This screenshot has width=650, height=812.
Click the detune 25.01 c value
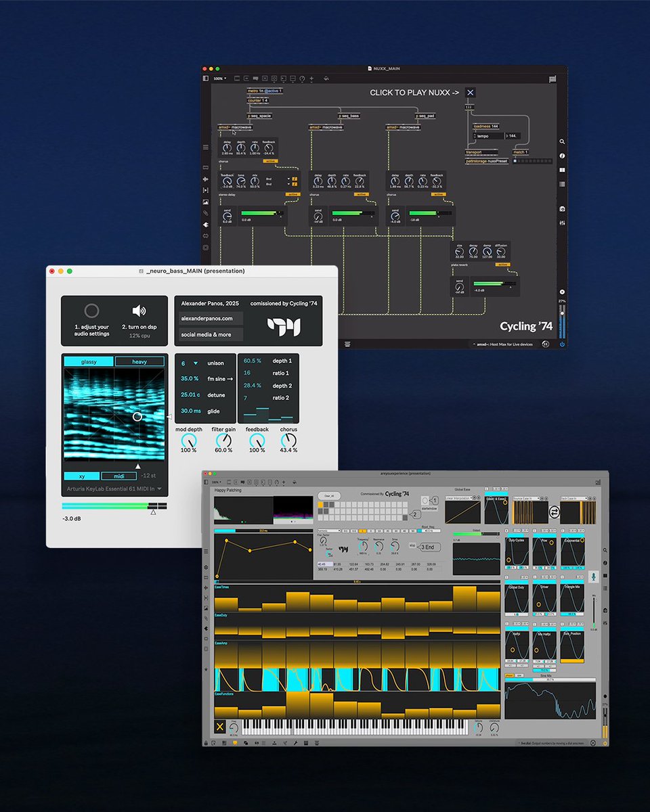coord(190,394)
